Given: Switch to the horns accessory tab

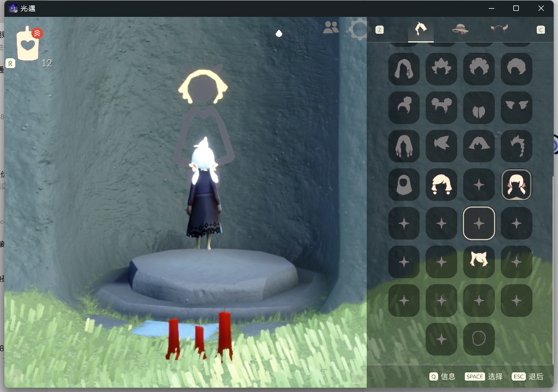Looking at the screenshot, I should (499, 28).
